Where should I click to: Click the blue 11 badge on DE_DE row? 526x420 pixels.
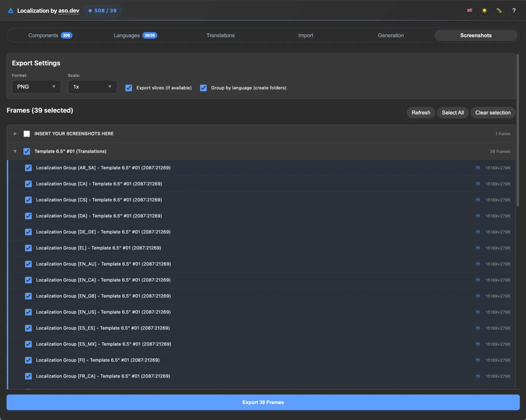tap(477, 232)
